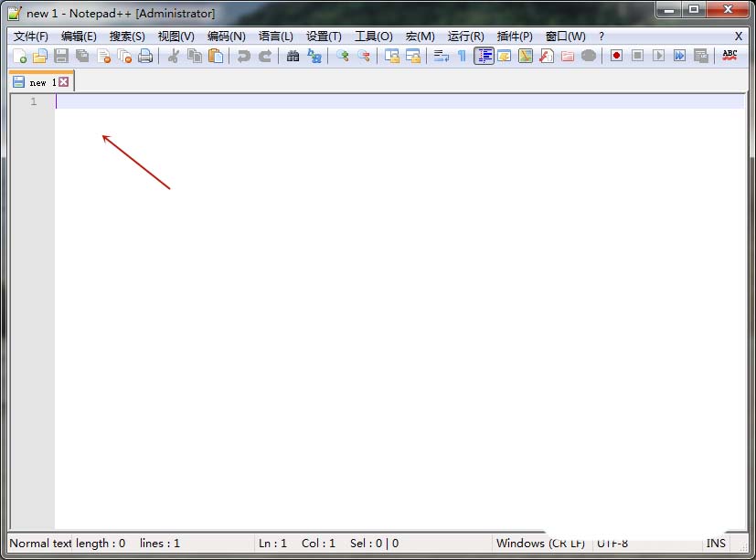Click the Ln : 1 status entry
Viewport: 756px width, 560px height.
(x=273, y=544)
